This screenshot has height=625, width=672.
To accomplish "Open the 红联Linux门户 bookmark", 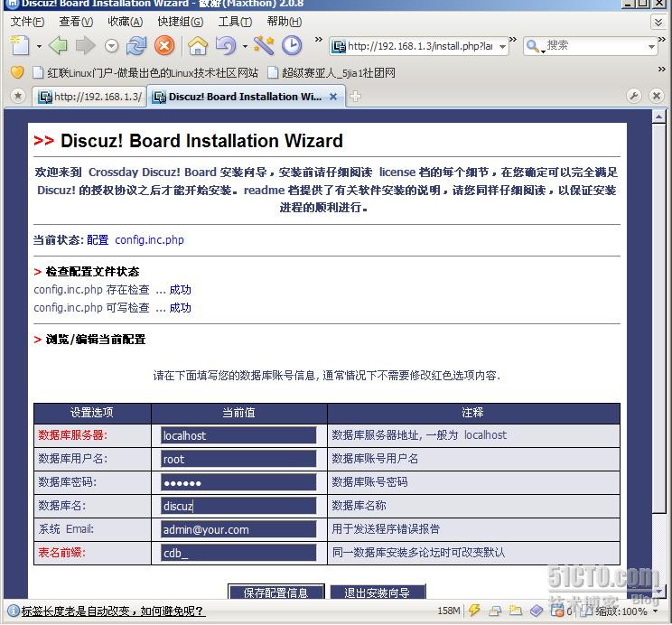I will coord(146,73).
